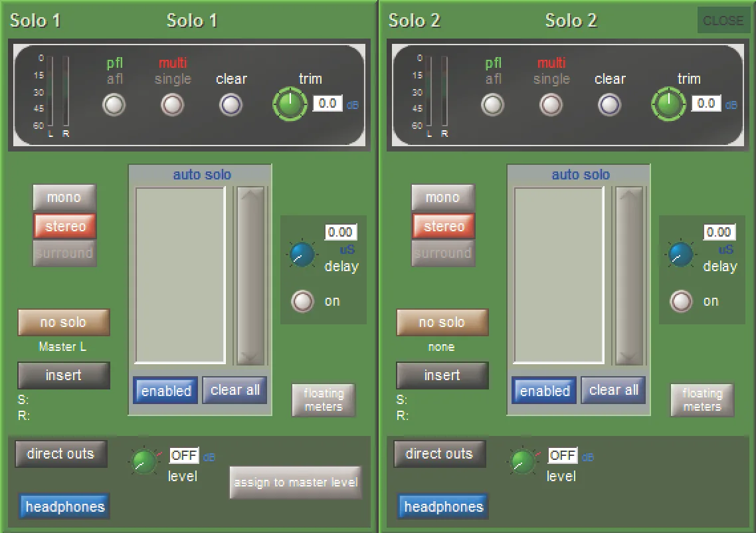
Task: Click clear all under Solo 1 auto solo
Action: [x=235, y=389]
